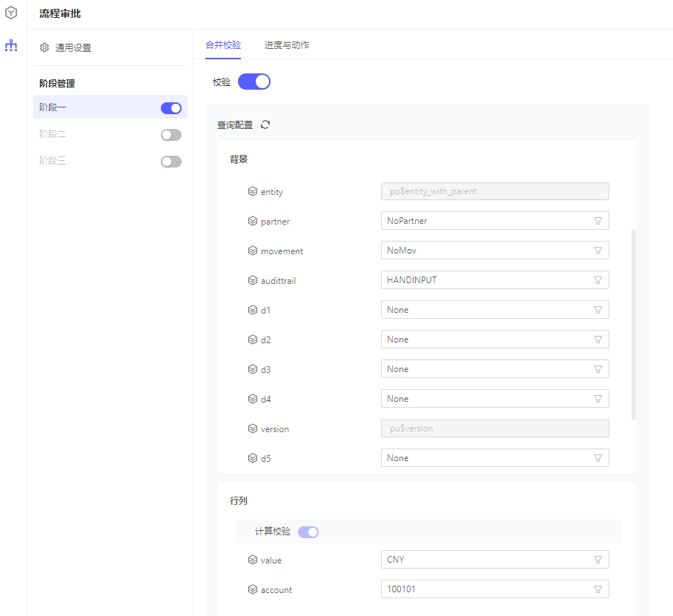Click the cube logo icon in sidebar
Screen dimensions: 673x616
11,13
